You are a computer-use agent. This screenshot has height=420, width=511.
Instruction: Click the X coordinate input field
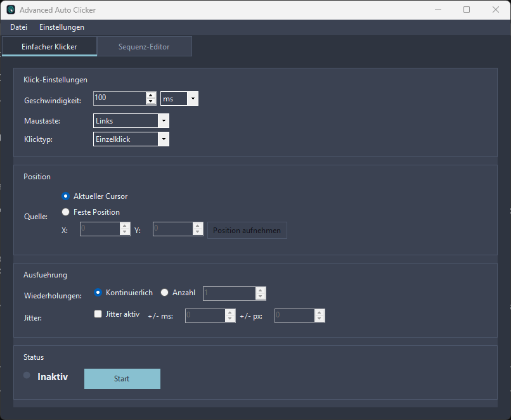(x=100, y=229)
